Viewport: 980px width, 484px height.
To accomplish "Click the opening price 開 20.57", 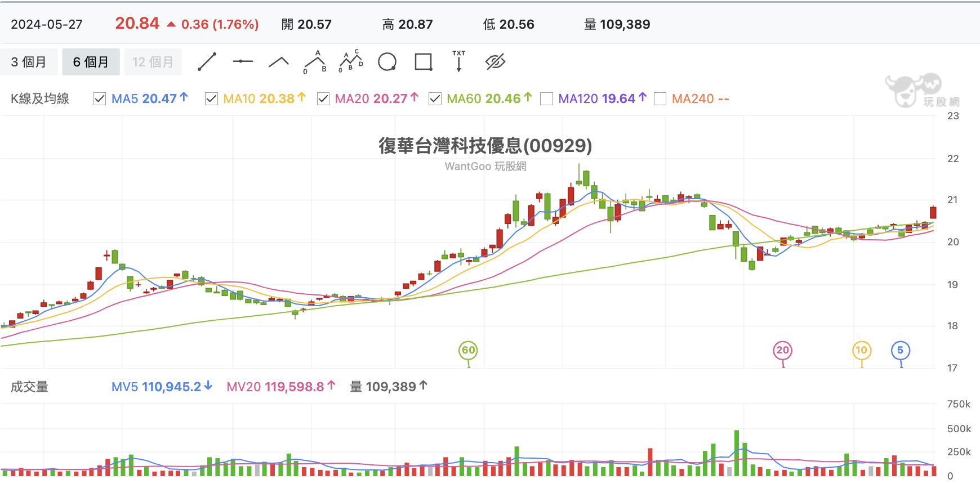I will 306,24.
